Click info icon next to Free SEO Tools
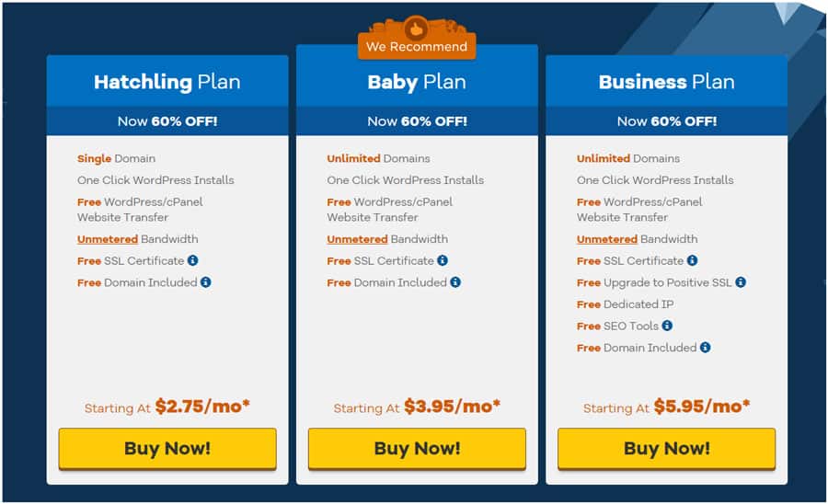Screen dimensions: 828x504 (667, 326)
